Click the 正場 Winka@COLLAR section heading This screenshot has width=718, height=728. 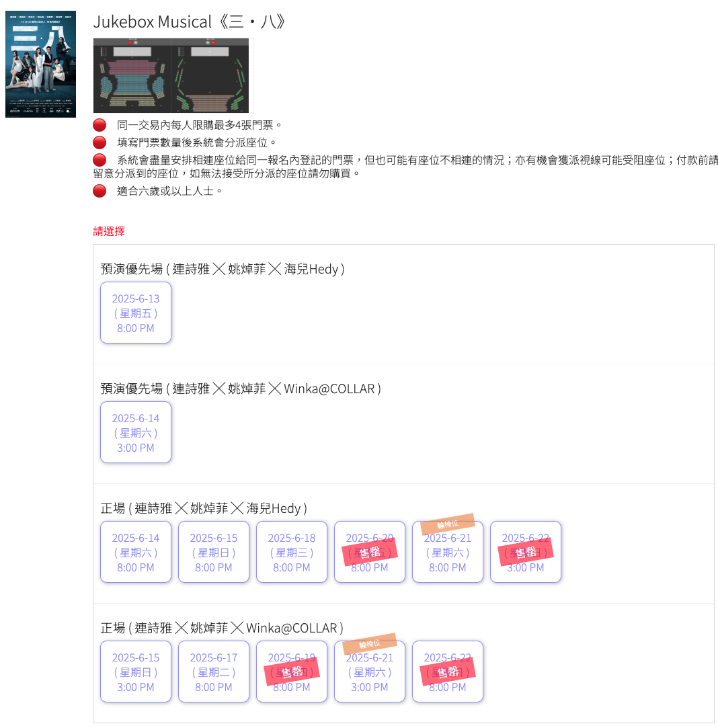(x=222, y=628)
